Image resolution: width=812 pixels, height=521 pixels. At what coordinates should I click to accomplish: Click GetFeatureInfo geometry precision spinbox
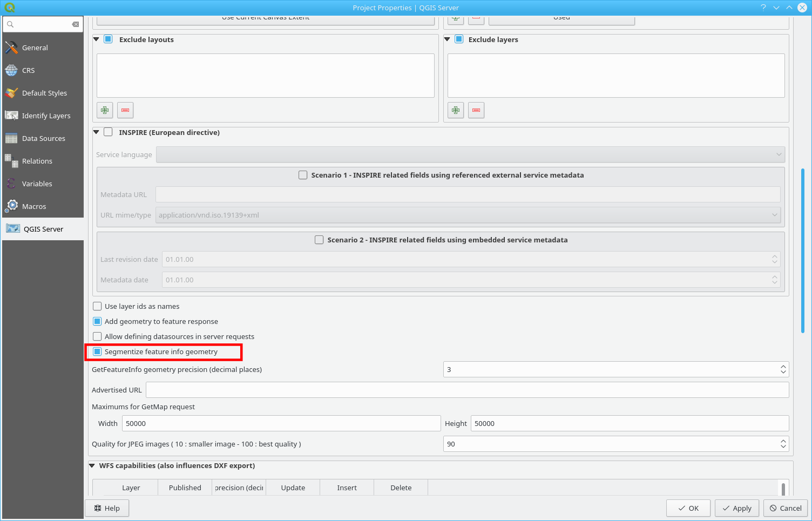click(x=616, y=369)
